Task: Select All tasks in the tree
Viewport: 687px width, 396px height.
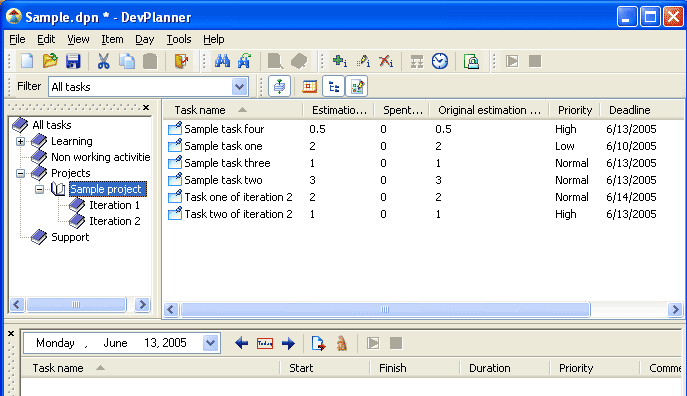Action: point(52,125)
